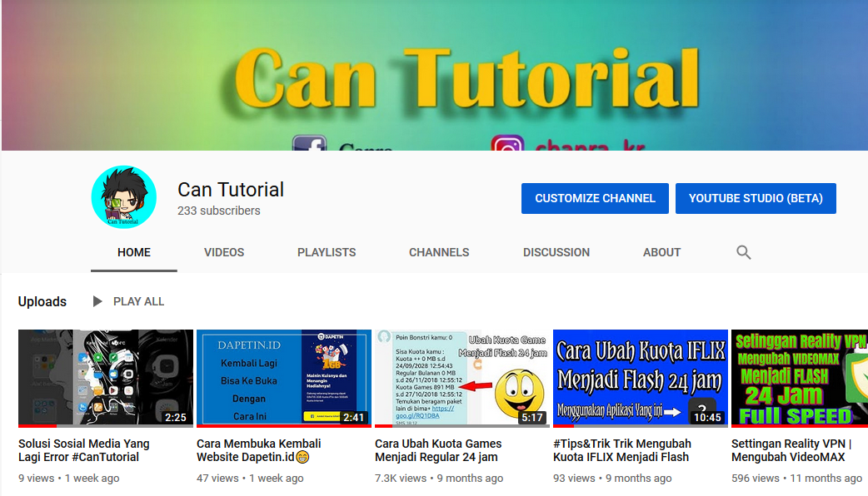Open the #Tips&Trik Kuota IFLIX video title
This screenshot has width=868, height=496.
tap(621, 450)
